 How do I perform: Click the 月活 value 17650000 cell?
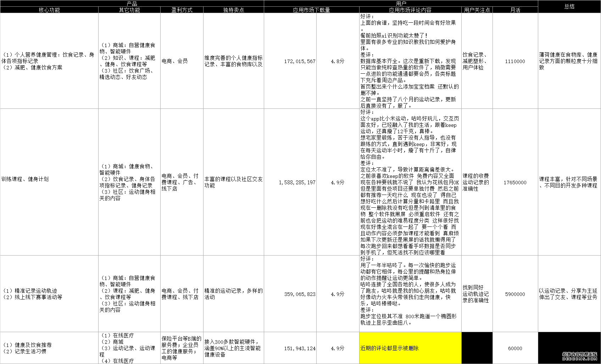click(515, 183)
